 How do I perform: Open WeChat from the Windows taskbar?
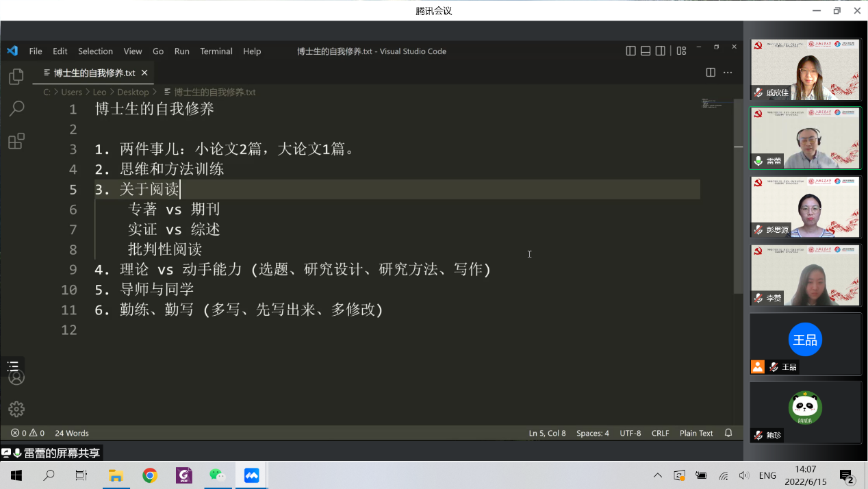[x=217, y=475]
